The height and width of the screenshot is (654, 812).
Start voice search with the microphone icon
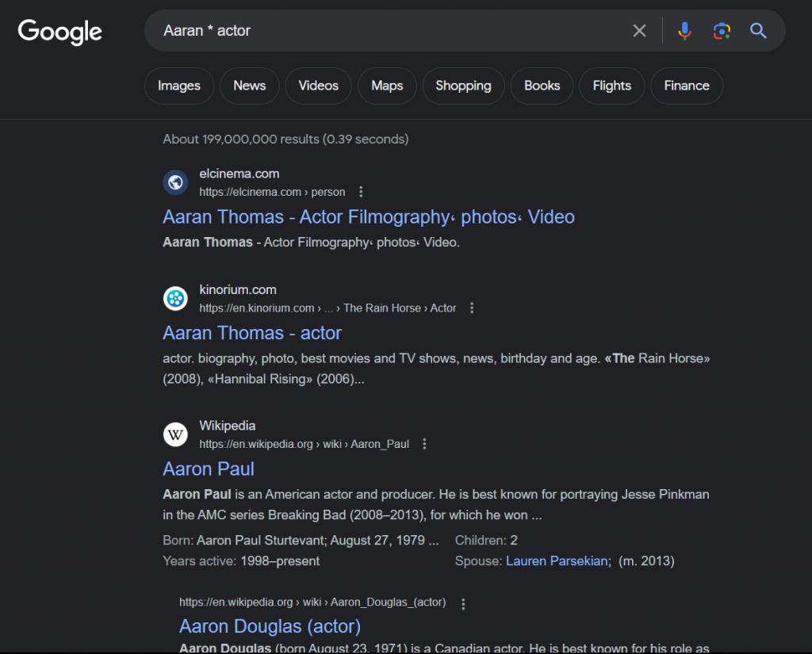pos(684,31)
